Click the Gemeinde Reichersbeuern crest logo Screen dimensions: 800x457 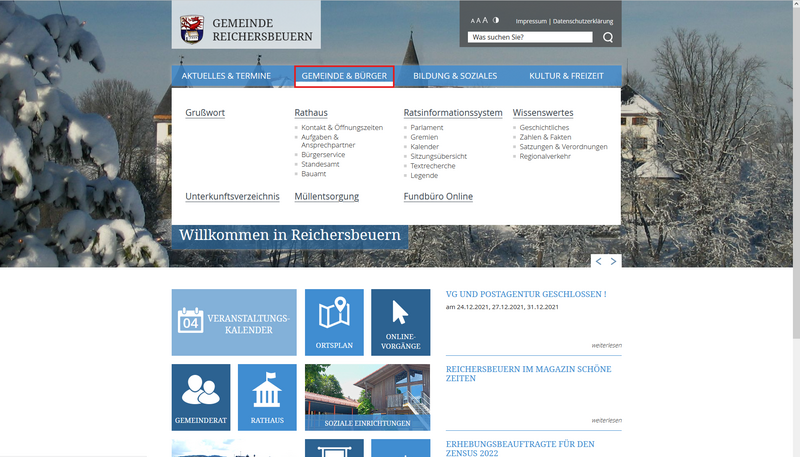pyautogui.click(x=192, y=30)
